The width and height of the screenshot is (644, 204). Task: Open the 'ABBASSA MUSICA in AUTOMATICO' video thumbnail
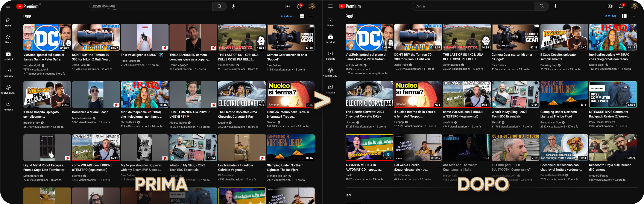(369, 148)
